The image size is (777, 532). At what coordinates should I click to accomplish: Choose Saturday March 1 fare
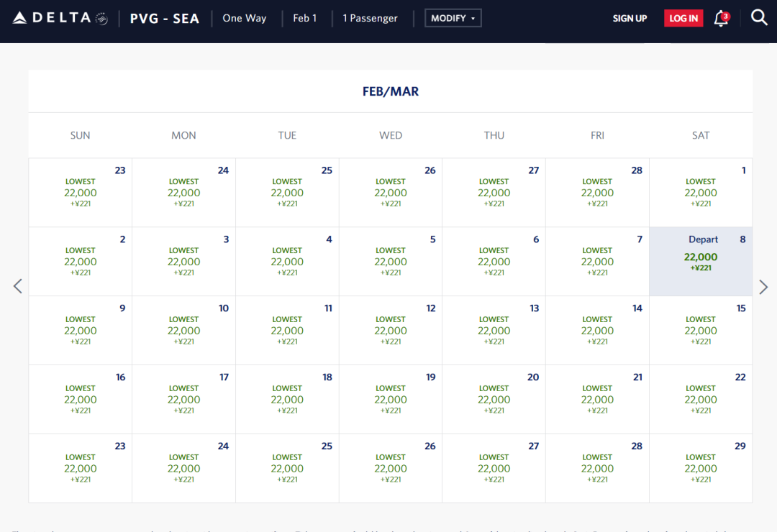point(701,193)
